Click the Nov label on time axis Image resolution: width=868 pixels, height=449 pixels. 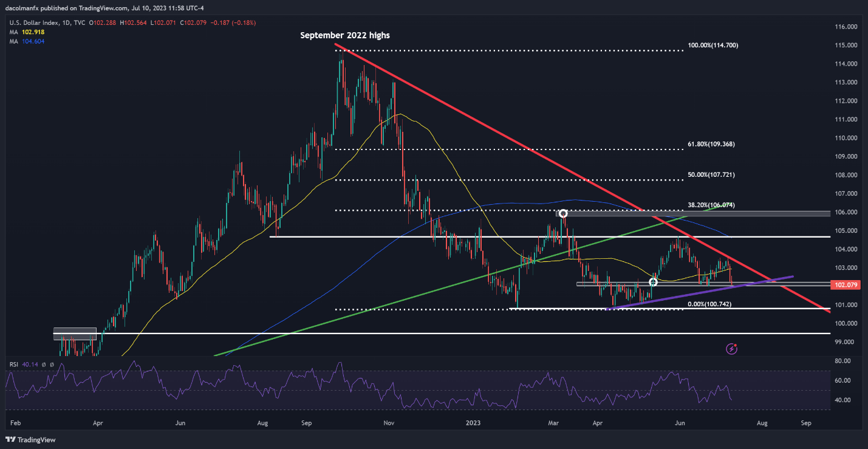pos(389,422)
